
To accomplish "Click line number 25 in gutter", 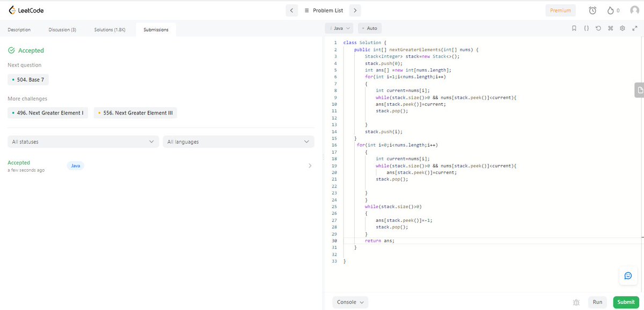I will click(334, 206).
